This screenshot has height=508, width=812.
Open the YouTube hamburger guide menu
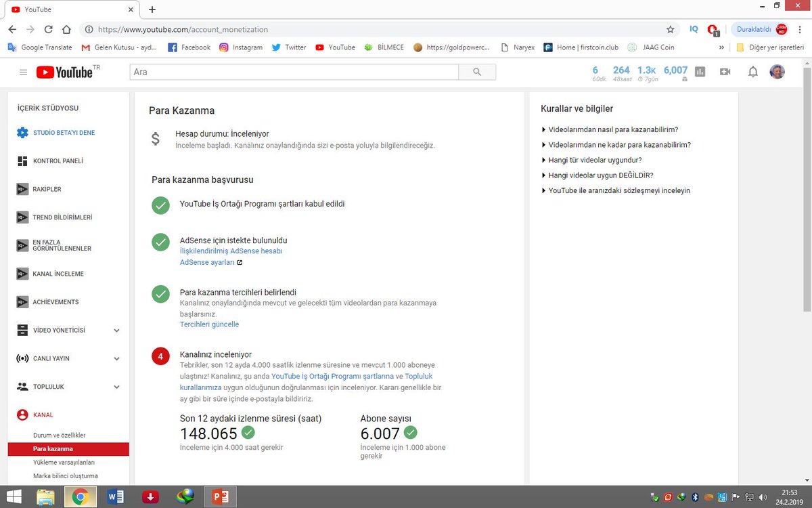tap(23, 72)
